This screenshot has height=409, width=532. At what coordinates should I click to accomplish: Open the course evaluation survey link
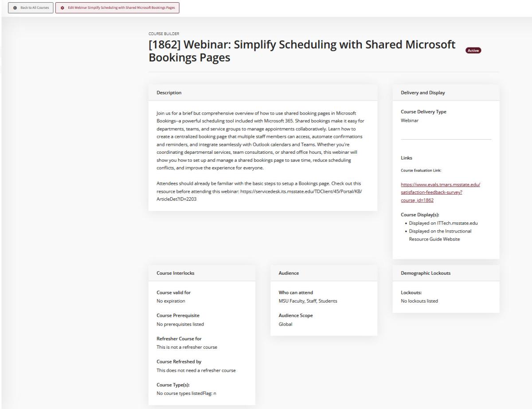441,192
